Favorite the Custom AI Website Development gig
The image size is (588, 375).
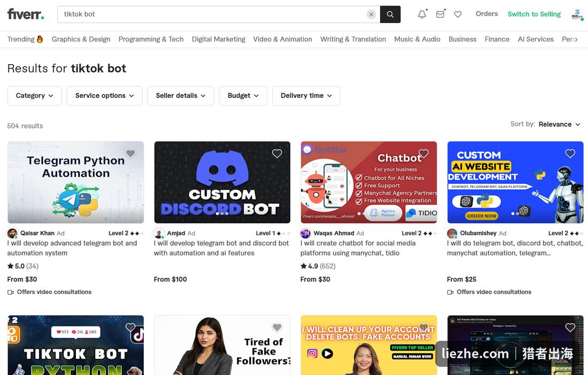coord(570,153)
